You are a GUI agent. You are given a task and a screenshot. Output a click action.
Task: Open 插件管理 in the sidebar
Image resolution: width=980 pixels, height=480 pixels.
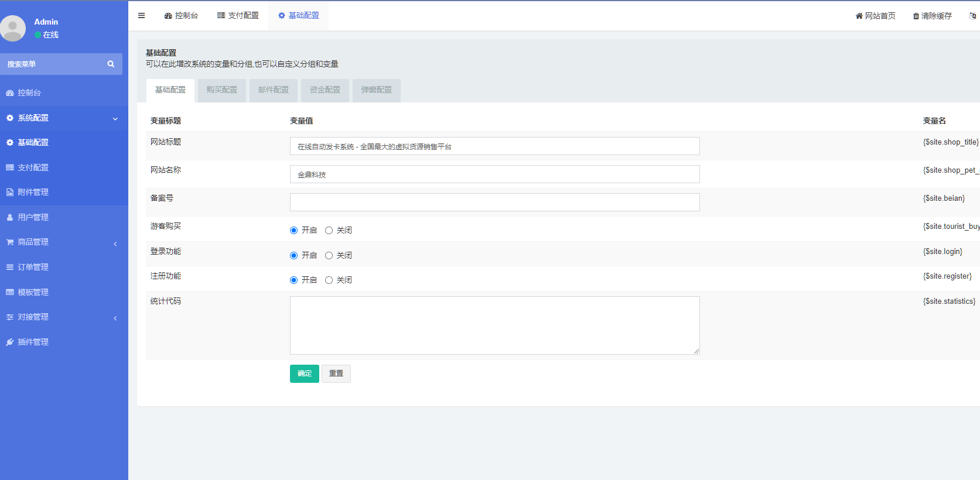pyautogui.click(x=33, y=342)
